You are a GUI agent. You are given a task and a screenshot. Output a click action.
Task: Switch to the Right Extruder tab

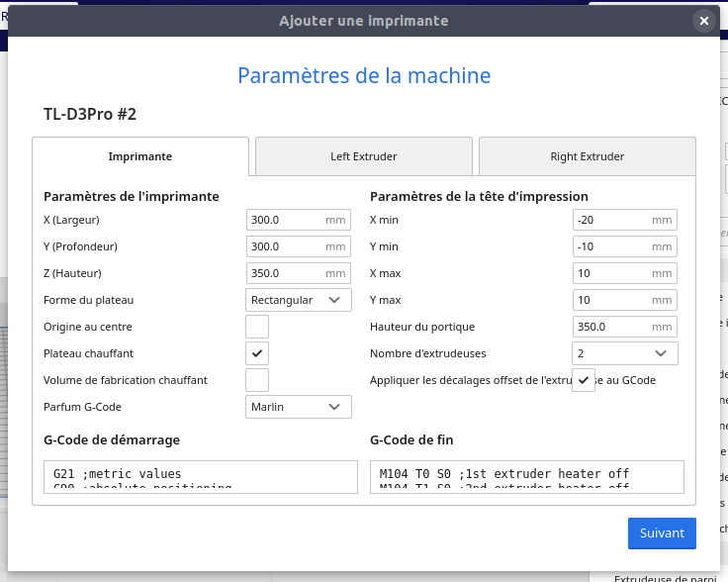click(x=588, y=156)
